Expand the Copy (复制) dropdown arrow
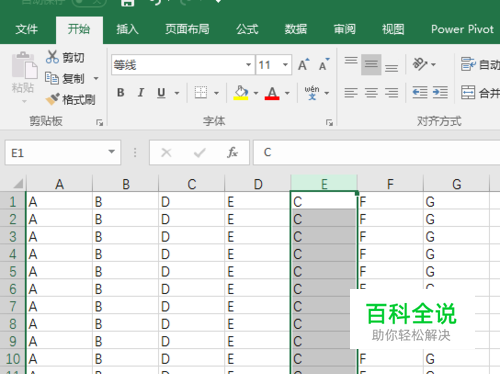The height and width of the screenshot is (374, 500). tap(96, 79)
